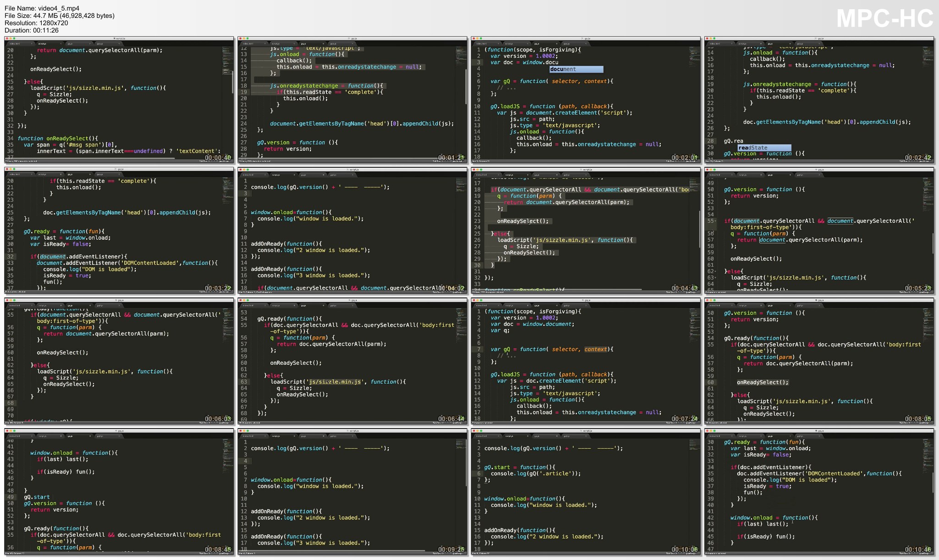The image size is (939, 560).
Task: Open the gQ.start frame at 00:08:45
Action: (x=119, y=492)
